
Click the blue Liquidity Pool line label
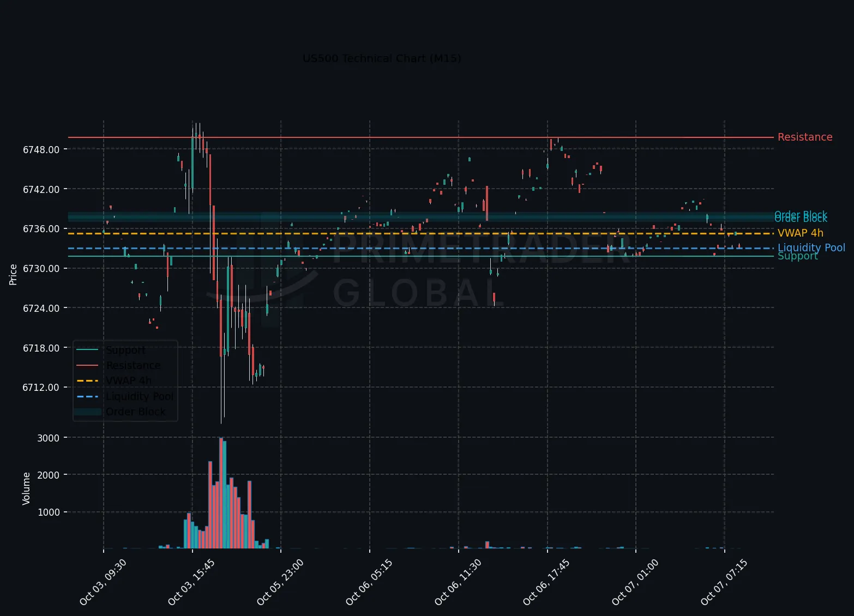click(x=811, y=248)
